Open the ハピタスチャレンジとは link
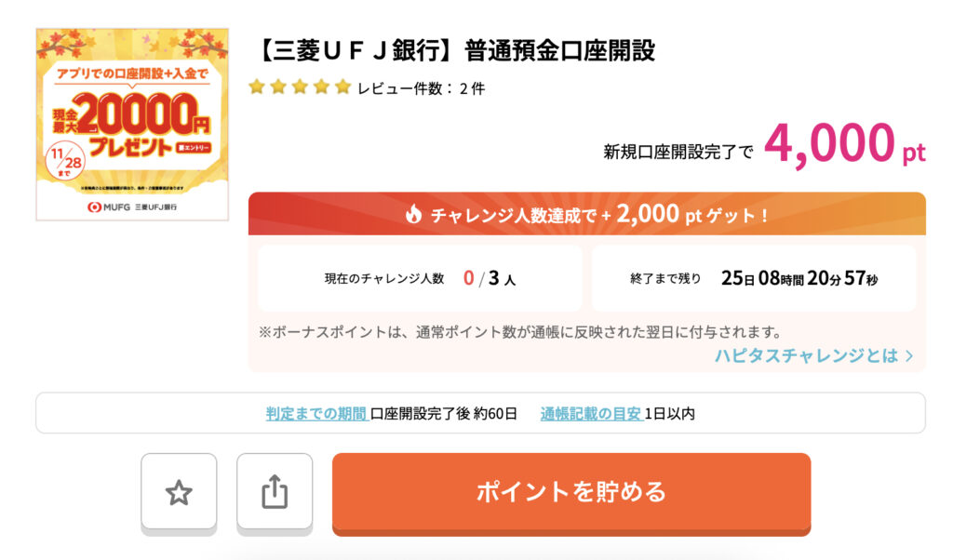The width and height of the screenshot is (953, 560). click(x=806, y=355)
